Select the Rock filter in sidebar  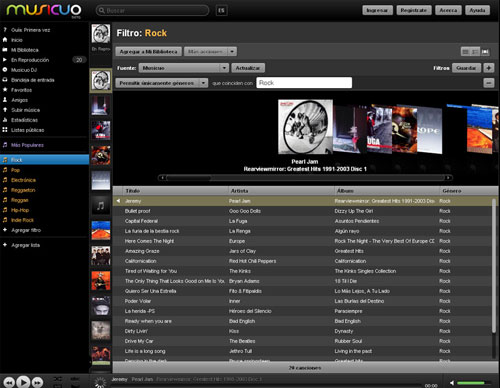click(x=44, y=160)
